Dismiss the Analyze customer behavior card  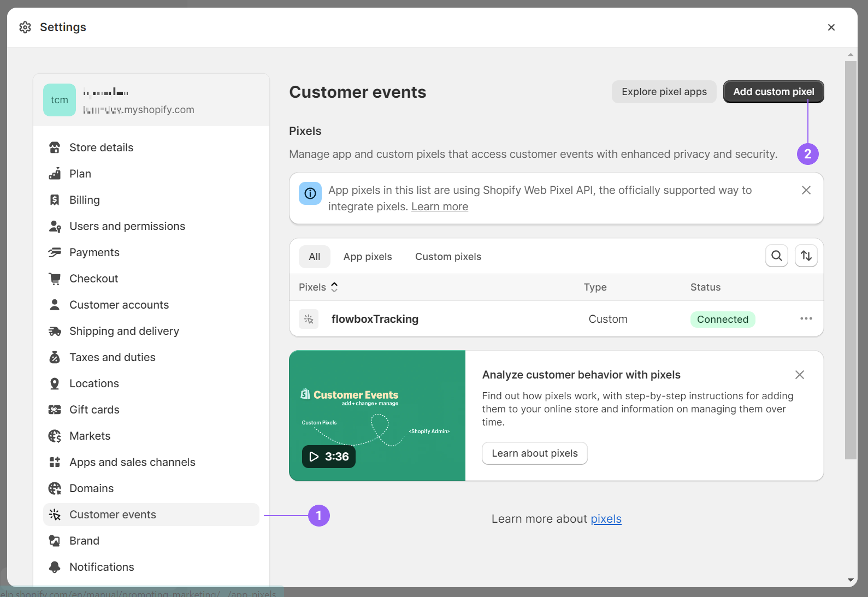799,375
